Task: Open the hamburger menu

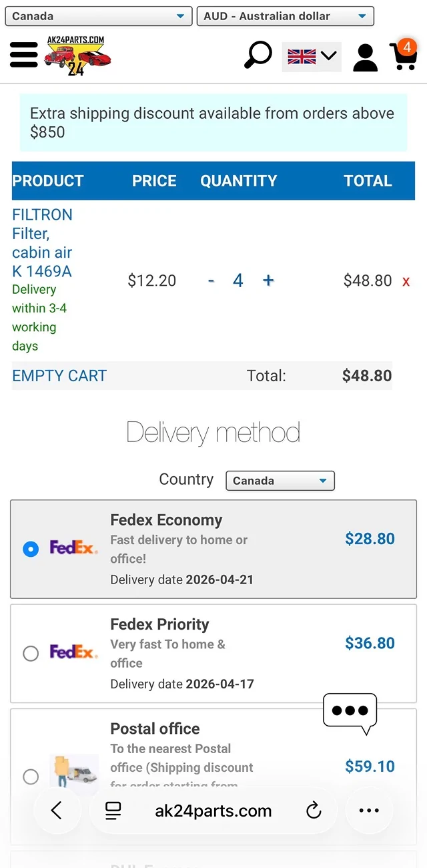Action: pos(24,56)
